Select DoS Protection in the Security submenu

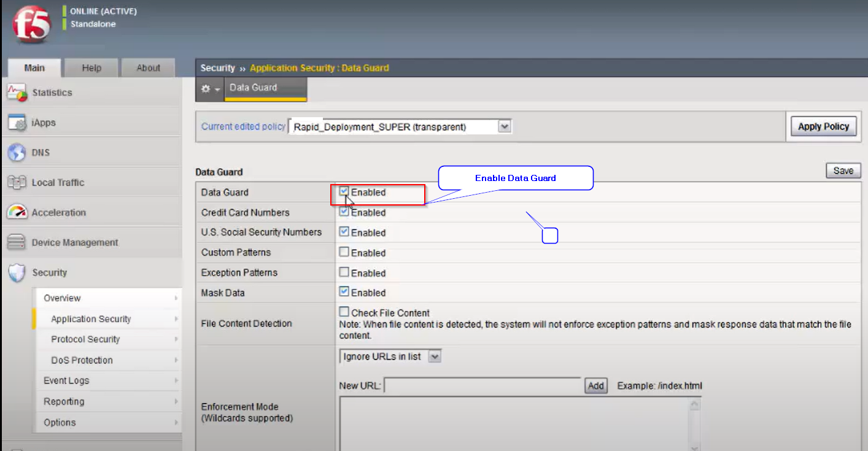pyautogui.click(x=82, y=360)
